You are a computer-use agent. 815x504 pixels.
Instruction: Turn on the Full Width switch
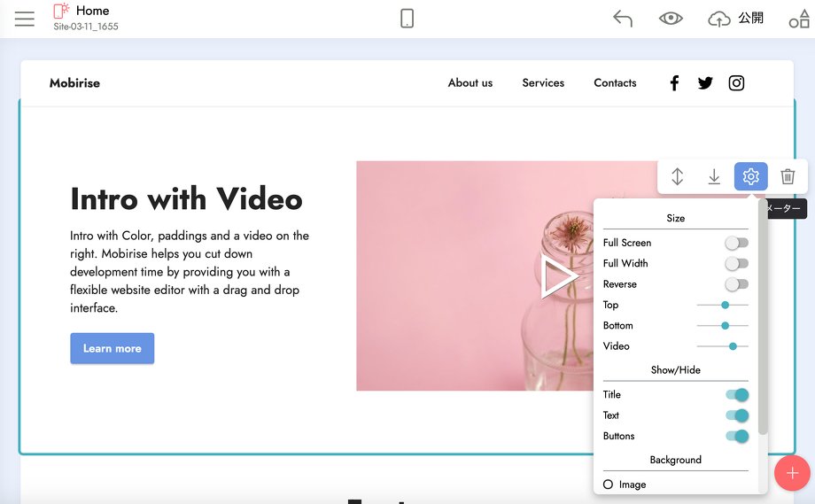[x=736, y=264]
